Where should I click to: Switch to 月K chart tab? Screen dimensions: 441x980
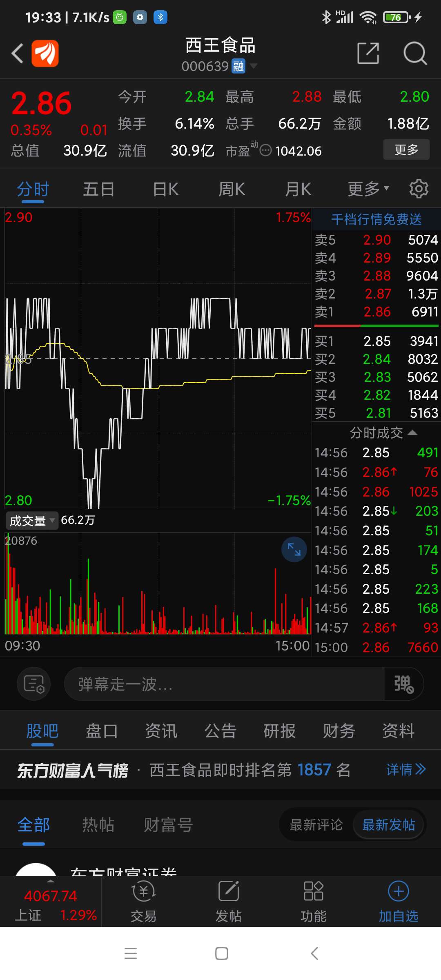click(298, 189)
